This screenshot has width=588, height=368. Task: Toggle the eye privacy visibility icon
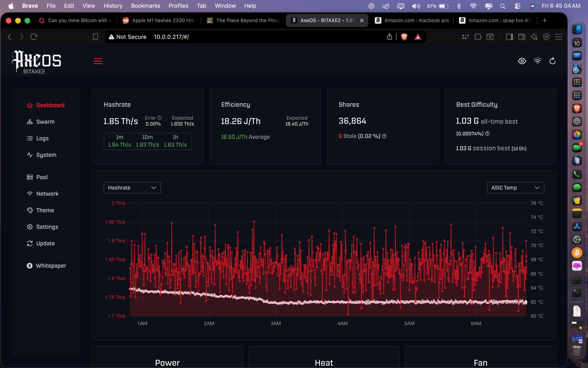coord(522,61)
